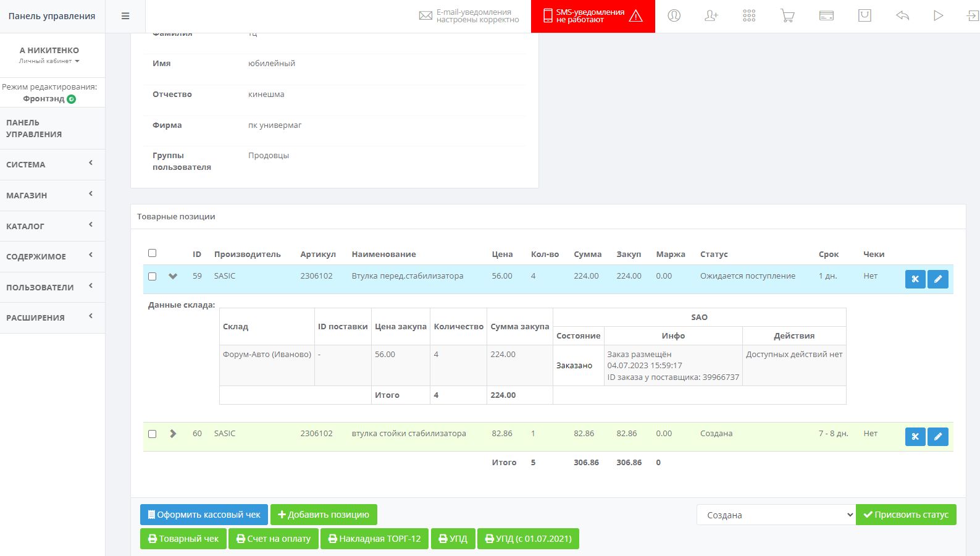Click the hamburger menu icon
The height and width of the screenshot is (556, 980).
125,16
